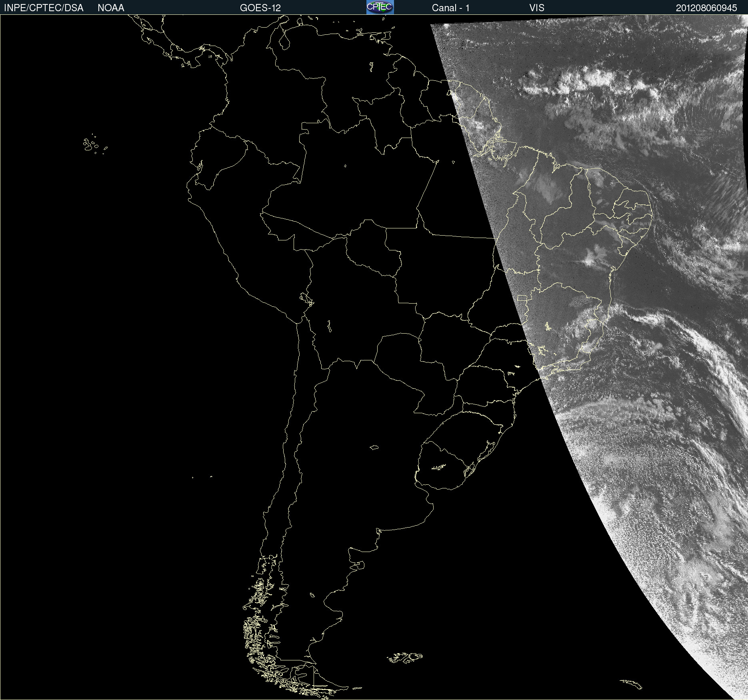Click the Canal - 1 channel label
Screen dimensions: 748x700
[x=450, y=8]
